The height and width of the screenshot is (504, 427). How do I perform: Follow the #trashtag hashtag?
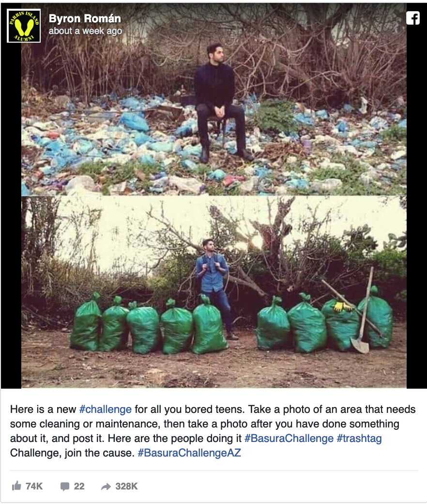[359, 439]
